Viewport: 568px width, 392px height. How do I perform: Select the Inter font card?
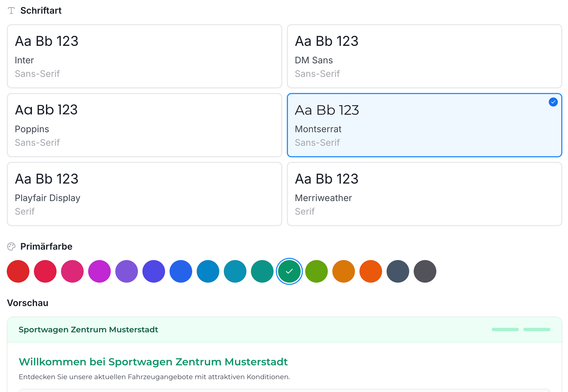click(144, 56)
